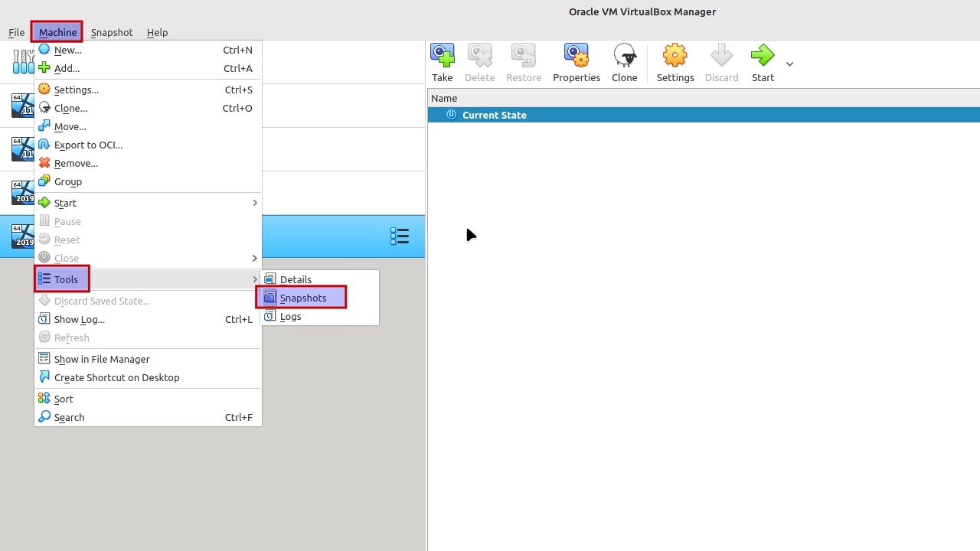Click the Current State power icon
980x551 pixels.
tap(452, 115)
